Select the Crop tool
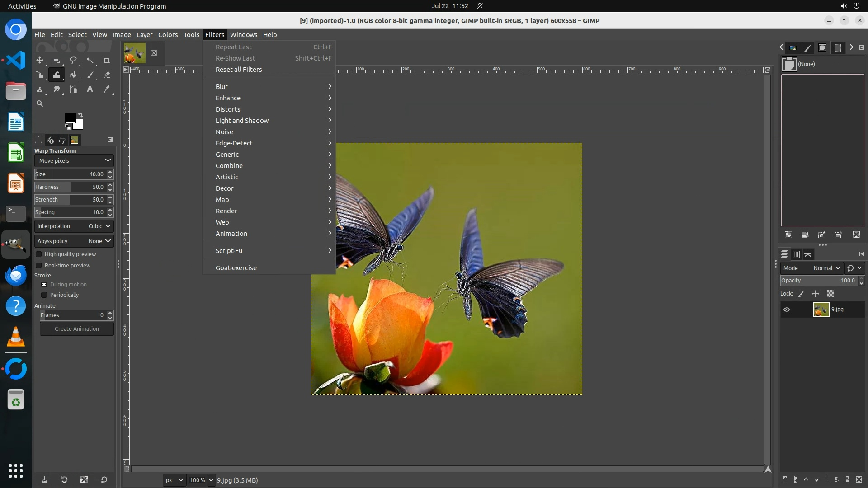868x488 pixels. (x=107, y=61)
